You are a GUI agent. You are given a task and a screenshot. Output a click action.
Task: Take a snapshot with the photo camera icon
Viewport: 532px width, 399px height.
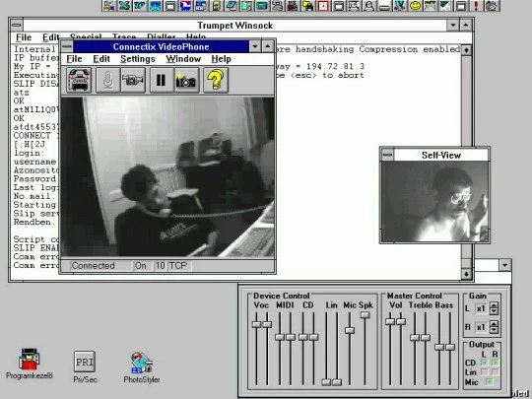click(x=186, y=80)
